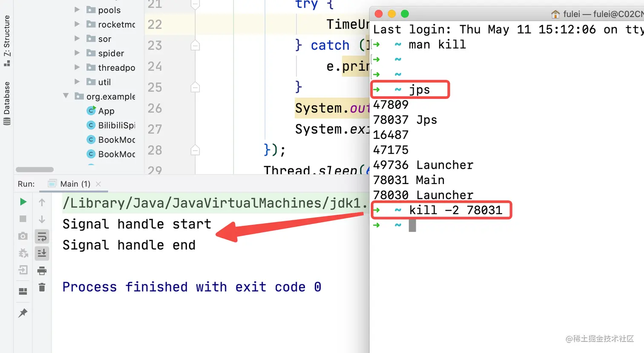Click the catch keyword in editor
Viewport: 644px width, 353px height.
pos(330,45)
